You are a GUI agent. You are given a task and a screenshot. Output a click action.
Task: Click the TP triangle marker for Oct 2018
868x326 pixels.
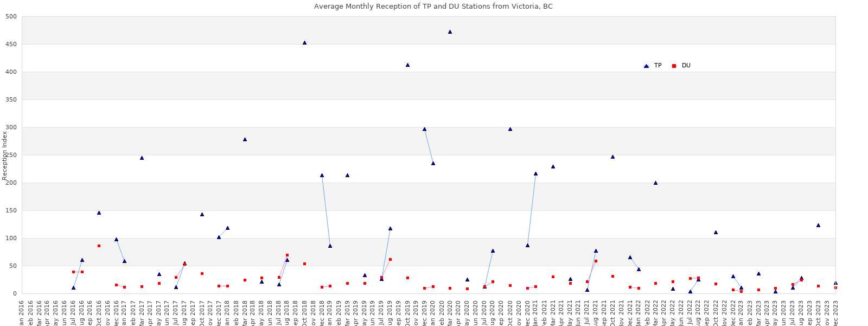click(x=304, y=43)
